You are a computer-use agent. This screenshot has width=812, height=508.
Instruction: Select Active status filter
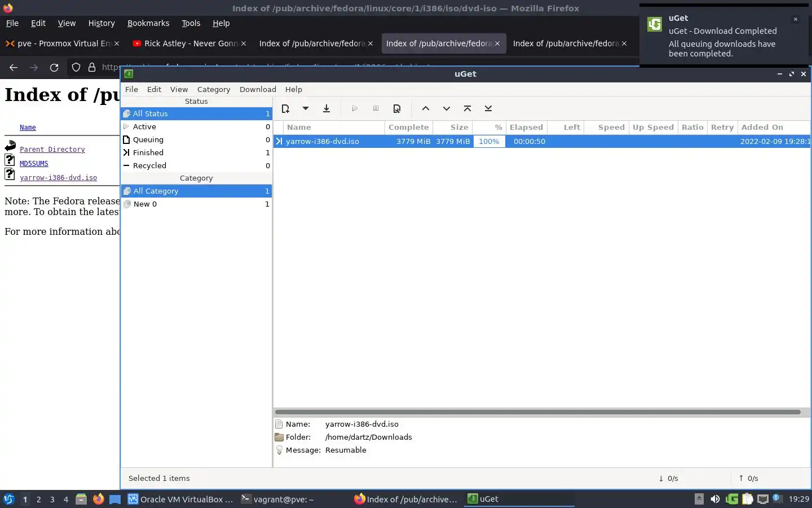(196, 126)
